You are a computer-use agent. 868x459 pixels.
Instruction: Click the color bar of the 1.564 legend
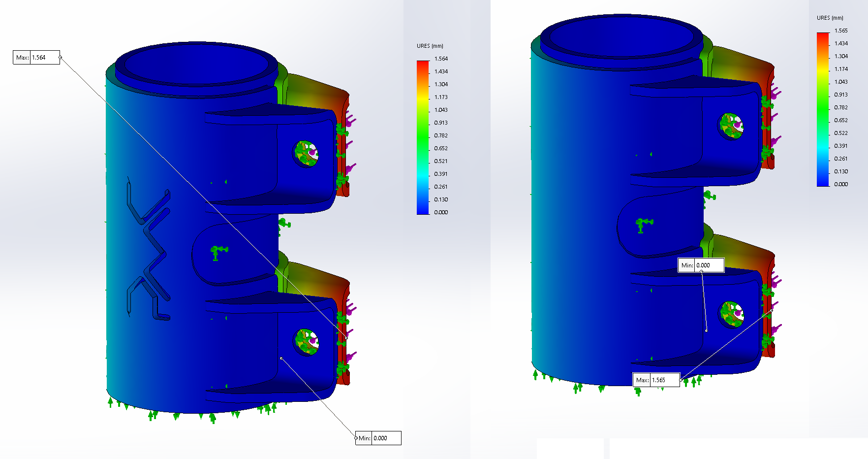[423, 137]
